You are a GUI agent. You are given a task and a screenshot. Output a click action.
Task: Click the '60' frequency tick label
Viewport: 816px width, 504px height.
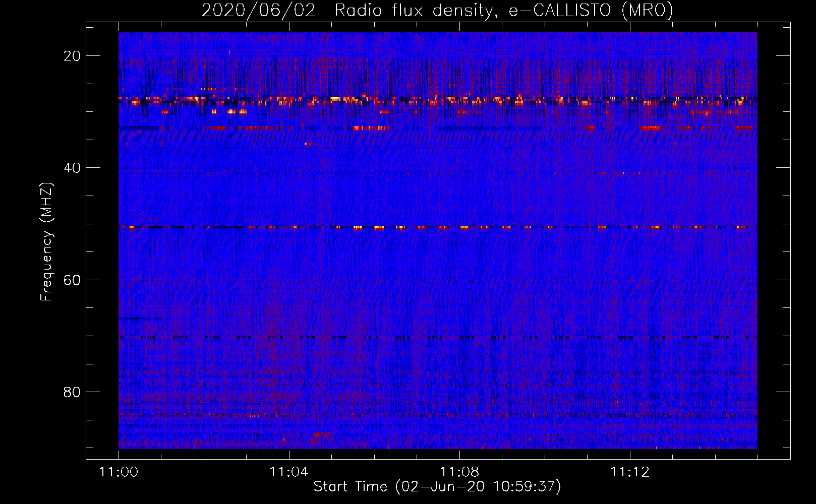72,280
